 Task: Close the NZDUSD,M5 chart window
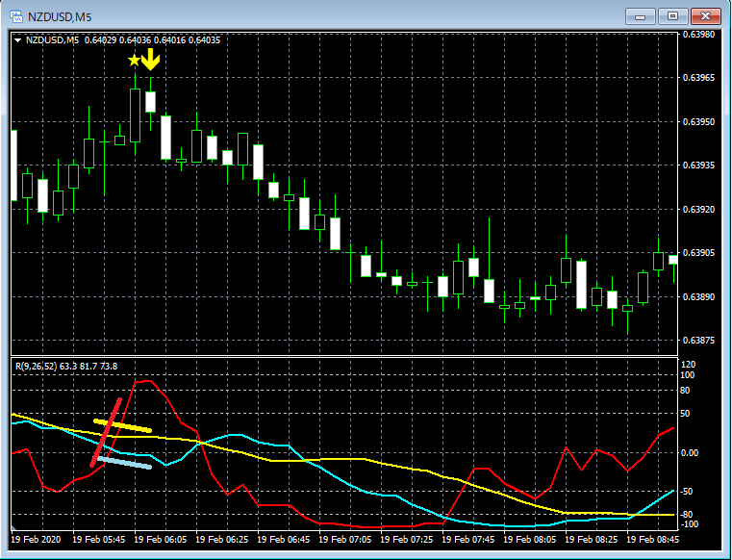tap(705, 16)
